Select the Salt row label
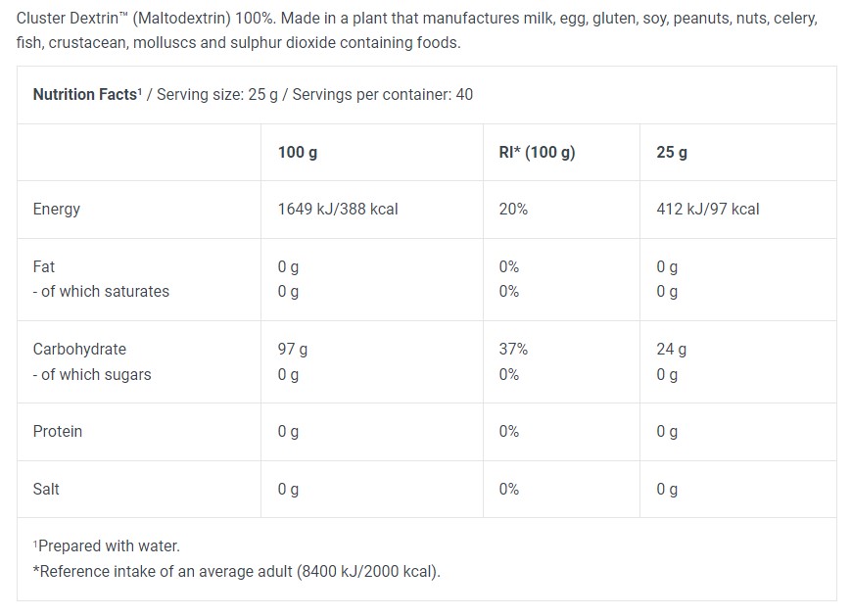Image resolution: width=851 pixels, height=616 pixels. pos(46,489)
